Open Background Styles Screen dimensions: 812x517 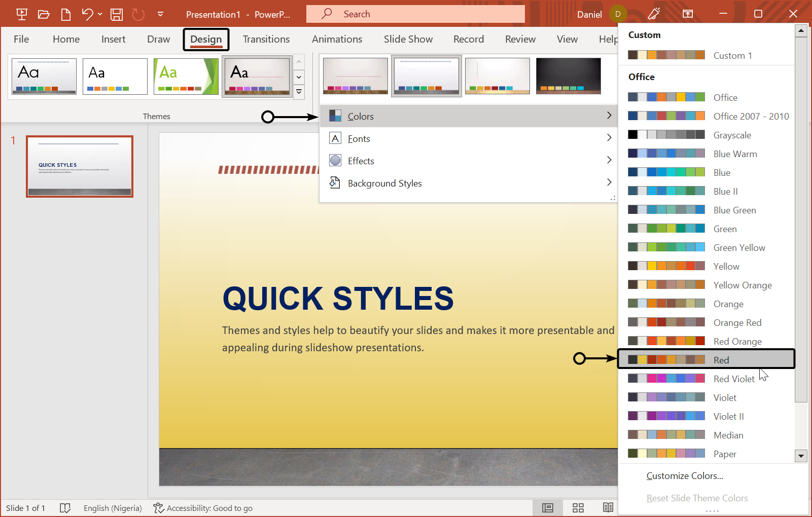(x=384, y=183)
